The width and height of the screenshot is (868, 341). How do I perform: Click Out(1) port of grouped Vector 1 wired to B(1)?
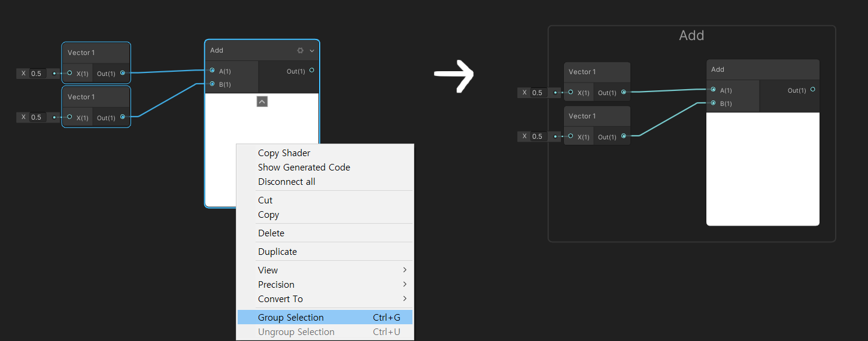coord(624,136)
